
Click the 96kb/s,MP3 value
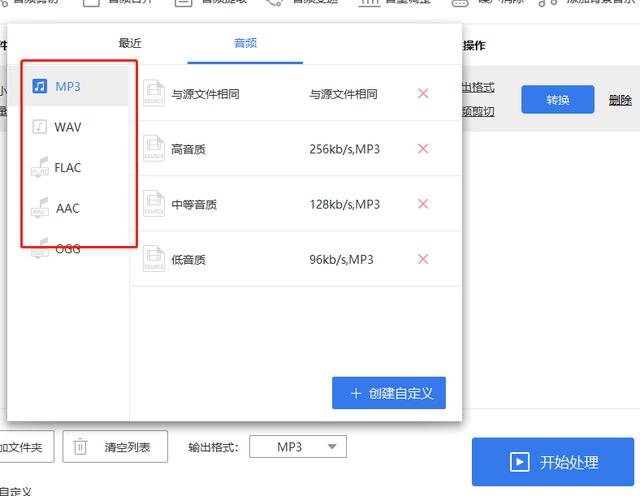(341, 260)
